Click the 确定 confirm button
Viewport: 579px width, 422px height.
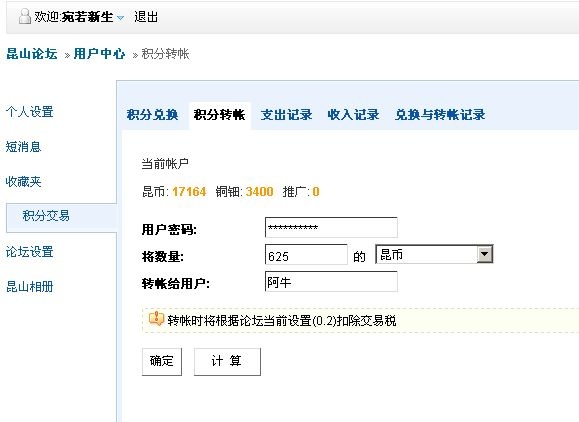162,361
